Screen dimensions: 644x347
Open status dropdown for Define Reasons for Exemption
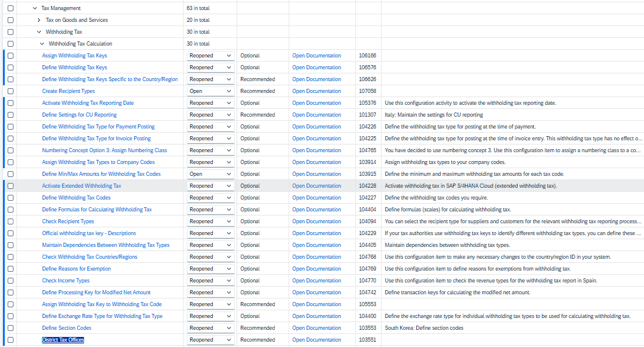pos(211,269)
